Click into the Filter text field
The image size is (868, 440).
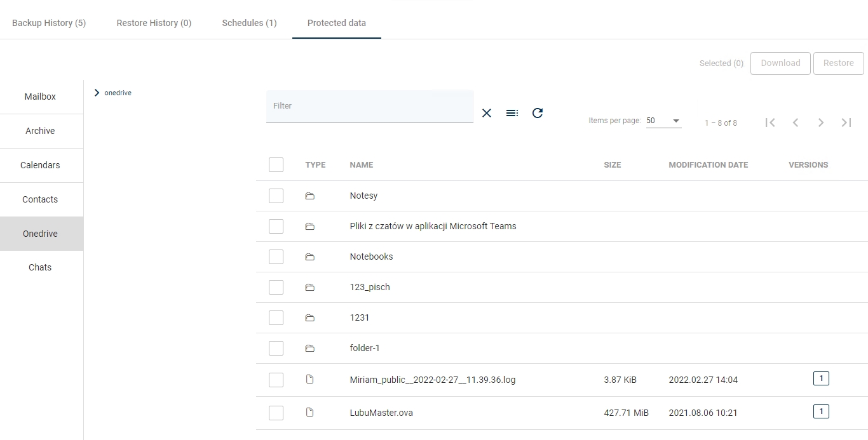[x=369, y=106]
